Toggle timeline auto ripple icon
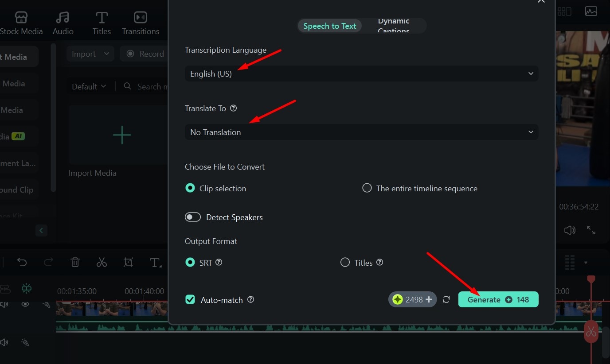Screen dimensions: 610x364 pos(27,289)
